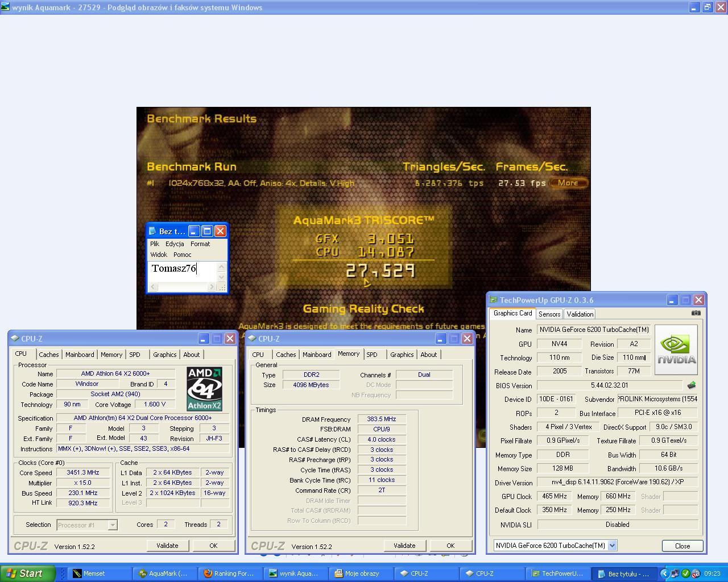The height and width of the screenshot is (582, 728).
Task: Open the Mainboard tab in the CPU-Z CPU window
Action: coord(80,354)
